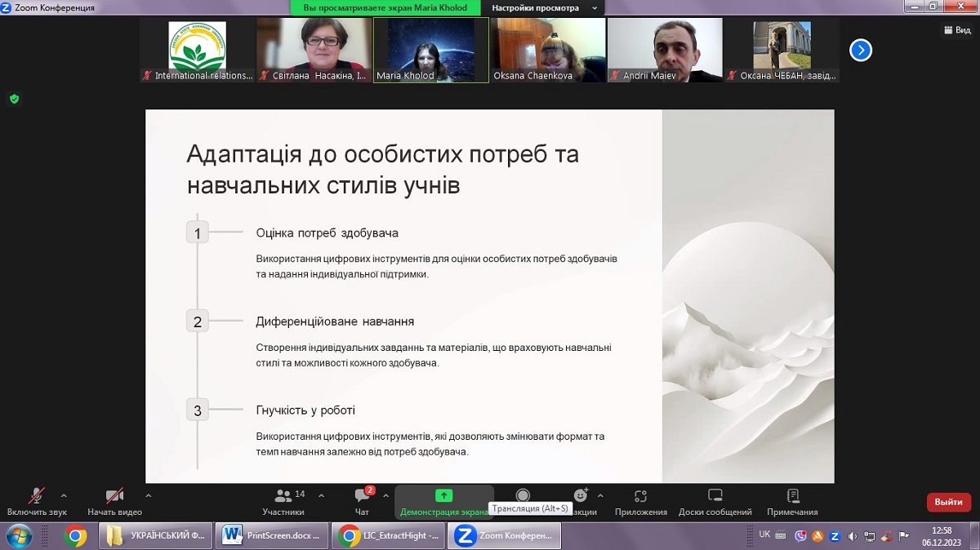Select Maria Kholod's video thumbnail
980x550 pixels.
431,50
